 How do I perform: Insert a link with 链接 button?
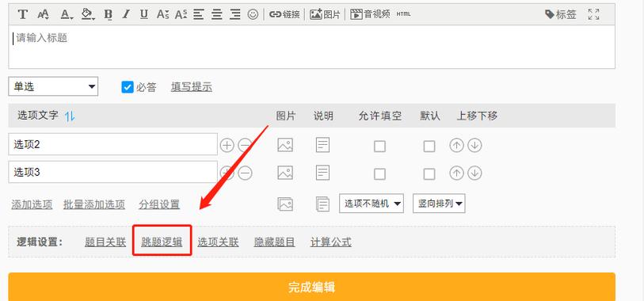(284, 14)
